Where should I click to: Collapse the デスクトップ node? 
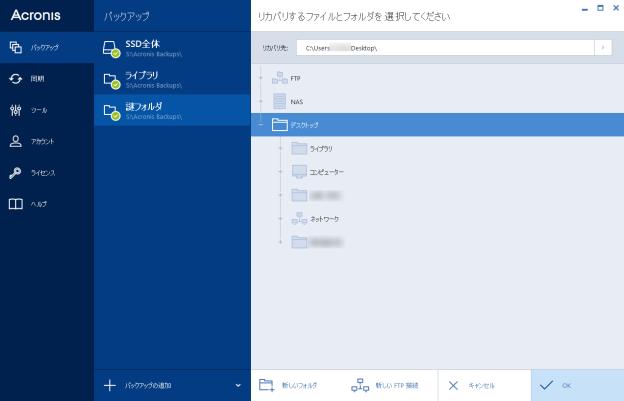pyautogui.click(x=261, y=125)
